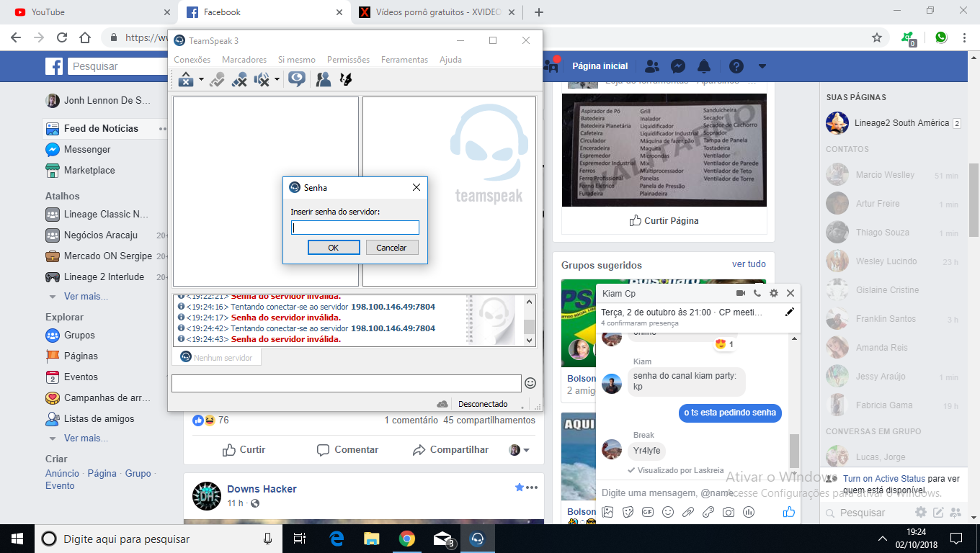Select the Nenhum servidor chat tab
This screenshot has height=553, width=980.
[x=216, y=357]
